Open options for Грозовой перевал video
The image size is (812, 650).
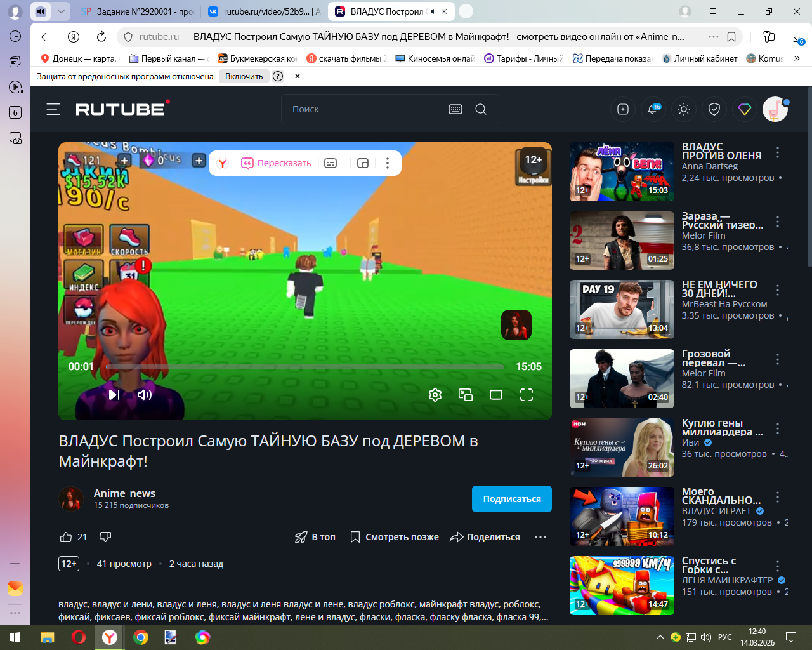tap(778, 359)
